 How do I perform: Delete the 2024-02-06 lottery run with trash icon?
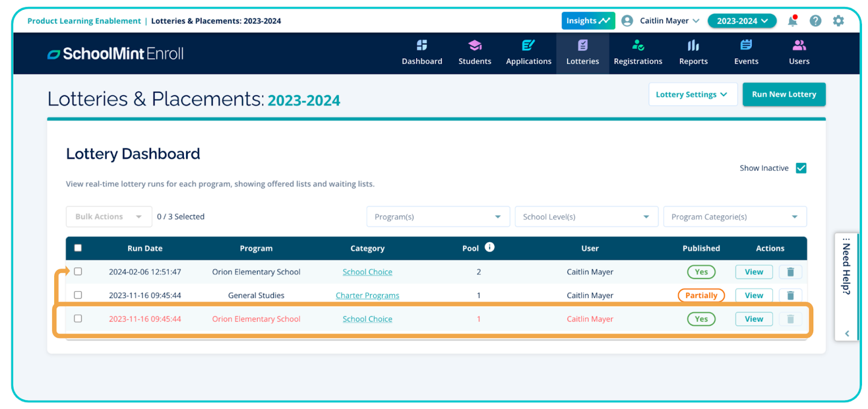pos(790,272)
